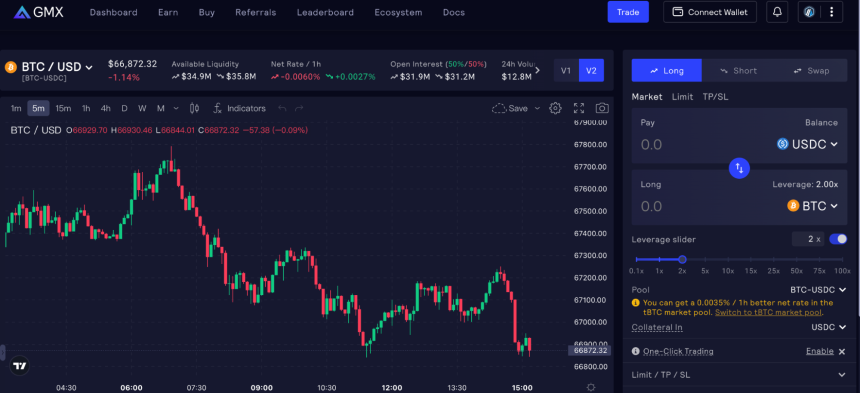Click the swap pay/long arrows button
The image size is (860, 393).
739,168
